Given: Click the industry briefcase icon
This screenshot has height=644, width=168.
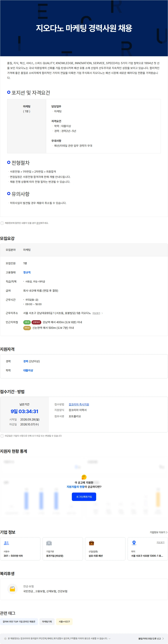Looking at the screenshot, I should (x=92, y=543).
